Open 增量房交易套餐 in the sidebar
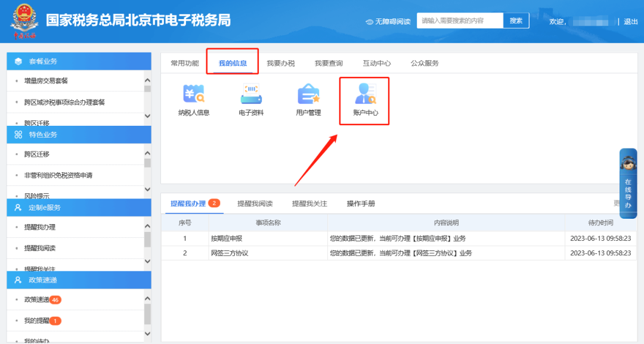 pyautogui.click(x=46, y=81)
